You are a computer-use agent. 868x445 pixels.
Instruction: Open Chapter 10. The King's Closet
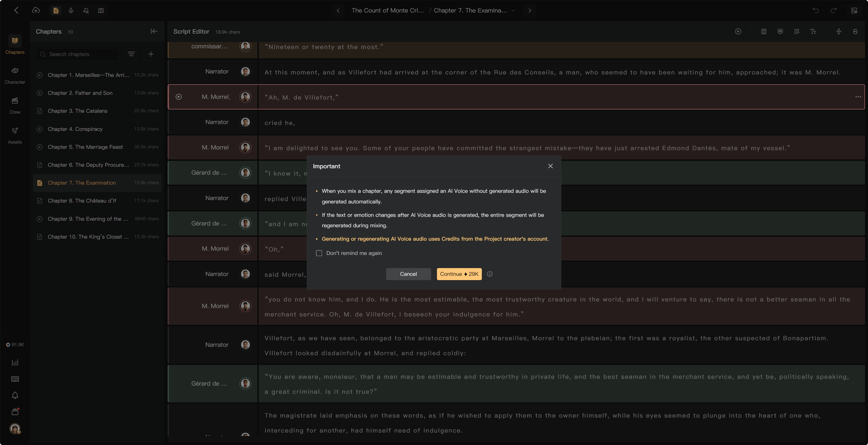[97, 237]
